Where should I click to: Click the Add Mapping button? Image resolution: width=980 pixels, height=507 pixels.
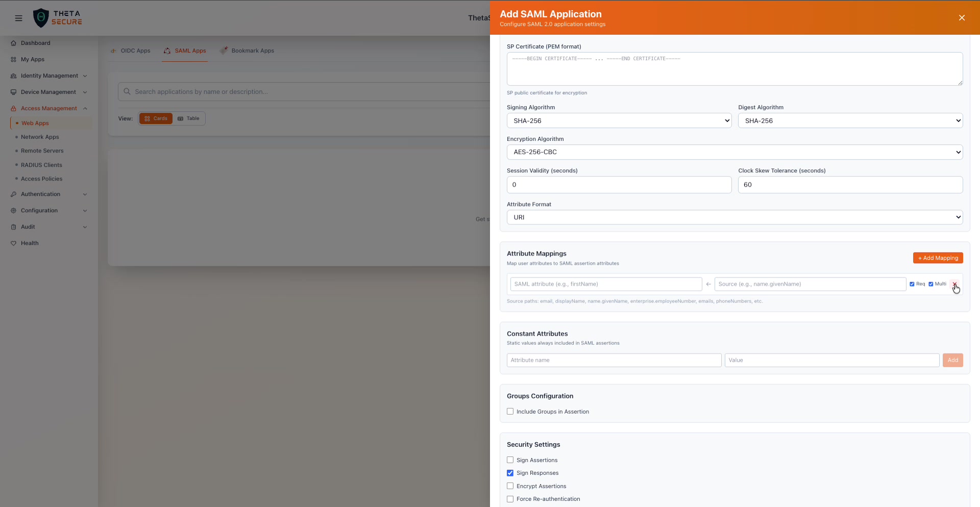pos(938,258)
